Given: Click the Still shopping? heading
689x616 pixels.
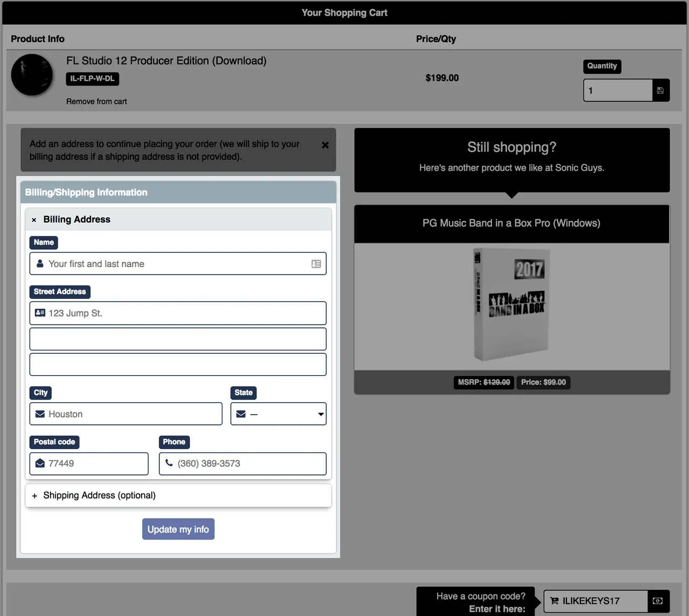Looking at the screenshot, I should click(512, 147).
